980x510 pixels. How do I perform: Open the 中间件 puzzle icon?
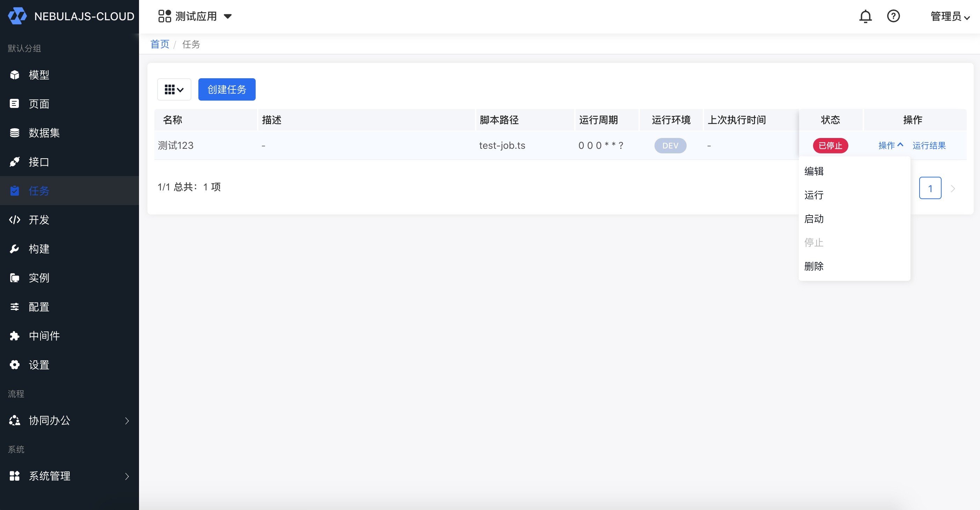click(x=14, y=335)
